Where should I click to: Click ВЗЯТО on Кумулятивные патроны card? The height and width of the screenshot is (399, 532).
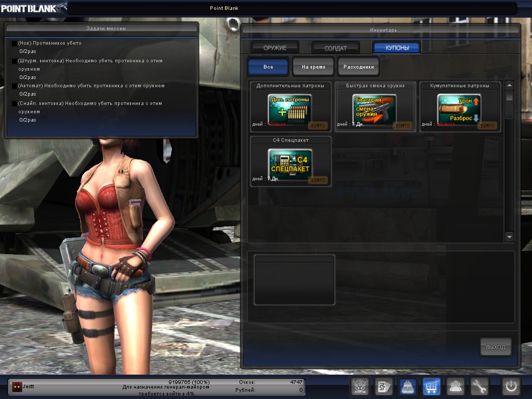(487, 126)
